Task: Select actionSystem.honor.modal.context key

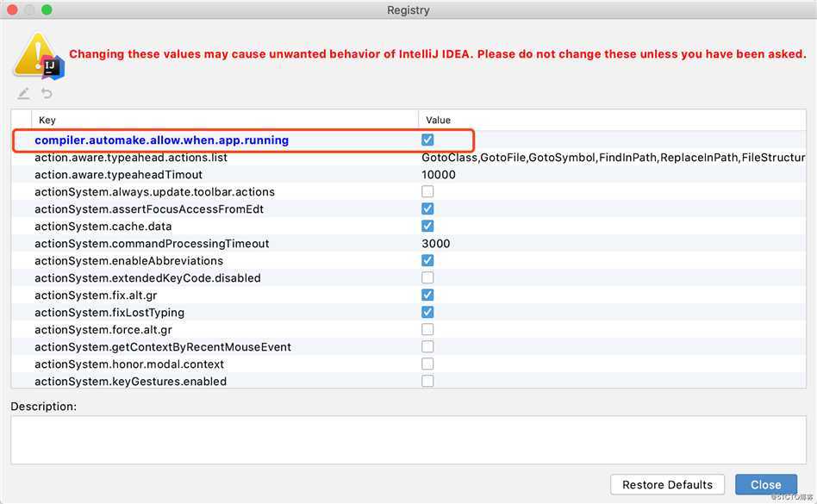Action: 129,364
